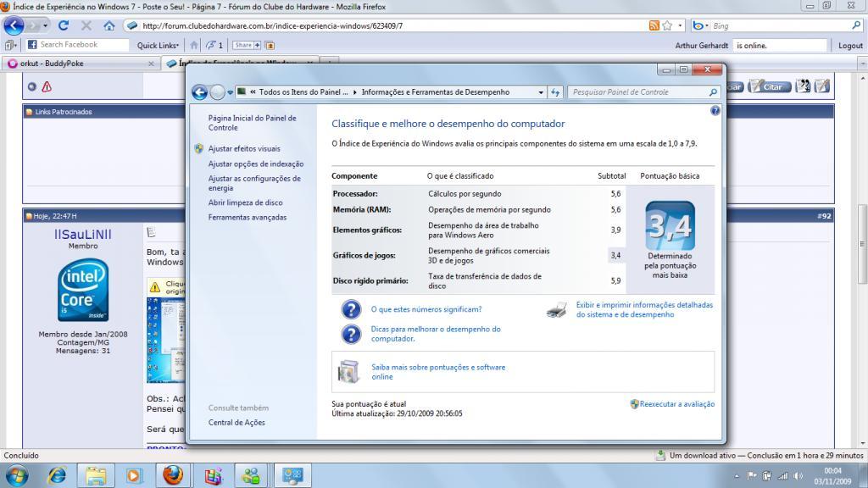Focus the Search Facebook input field
This screenshot has height=488, width=868.
coord(77,45)
